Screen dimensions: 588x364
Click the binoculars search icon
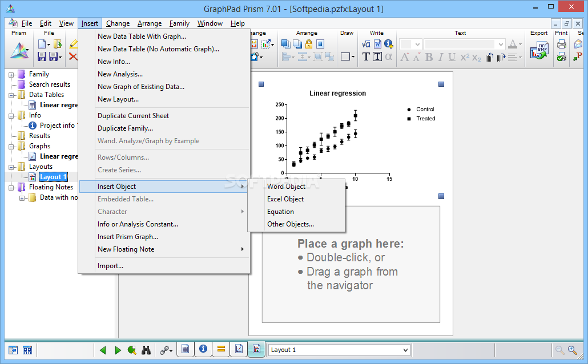tap(146, 350)
